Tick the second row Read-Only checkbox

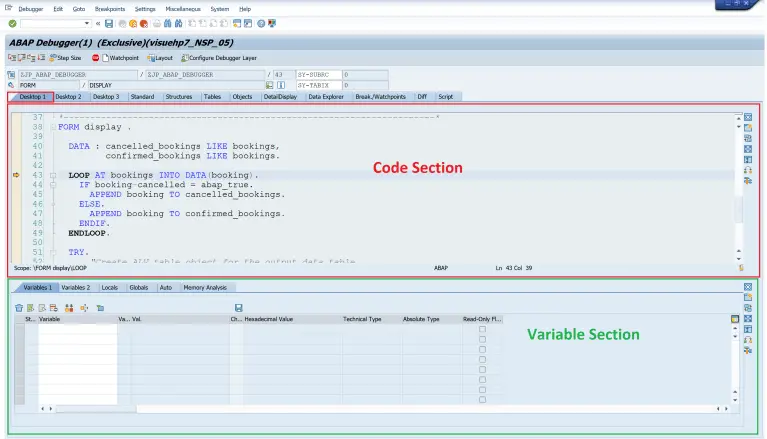(x=482, y=340)
